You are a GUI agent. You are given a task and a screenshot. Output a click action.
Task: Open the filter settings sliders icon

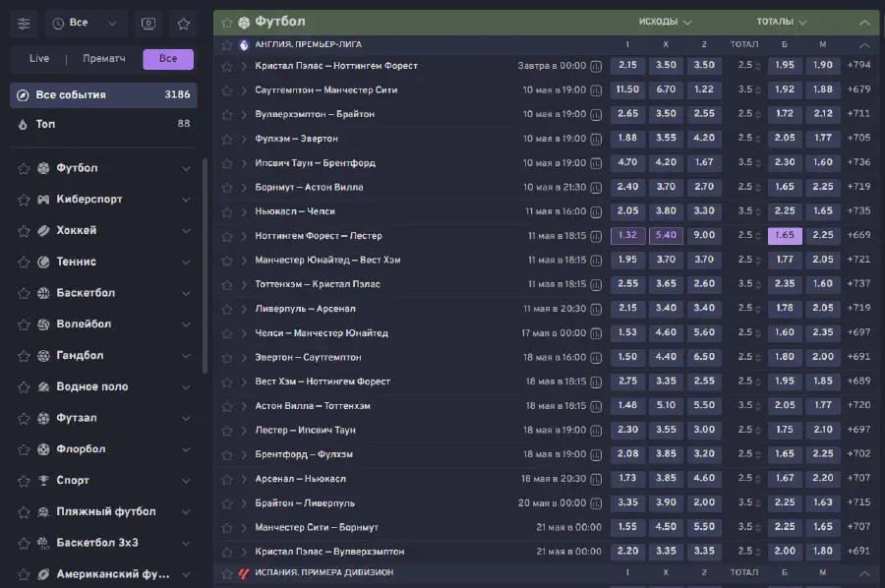pos(24,24)
